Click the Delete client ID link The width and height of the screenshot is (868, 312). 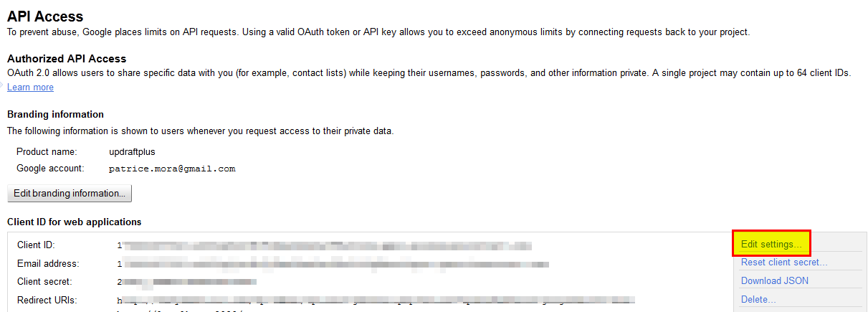tap(758, 300)
